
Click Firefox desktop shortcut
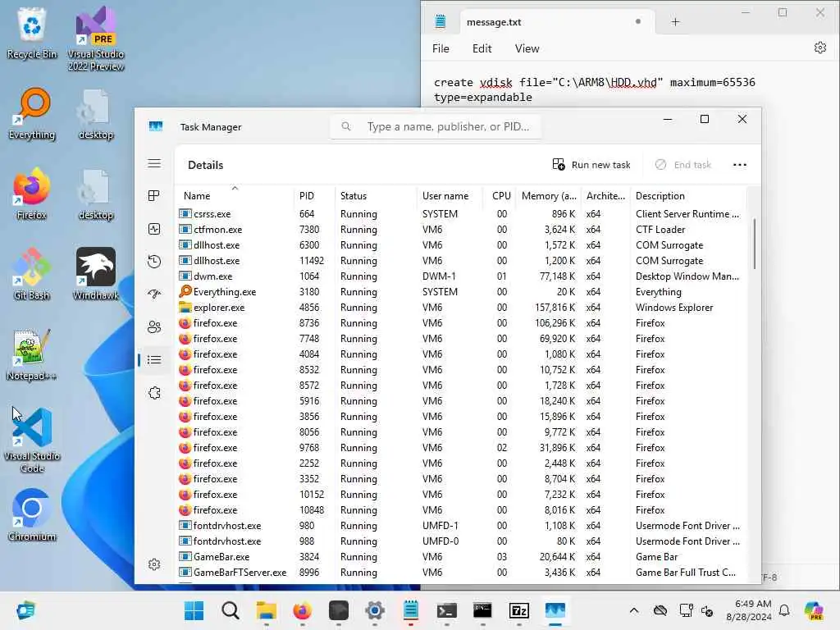pyautogui.click(x=32, y=194)
